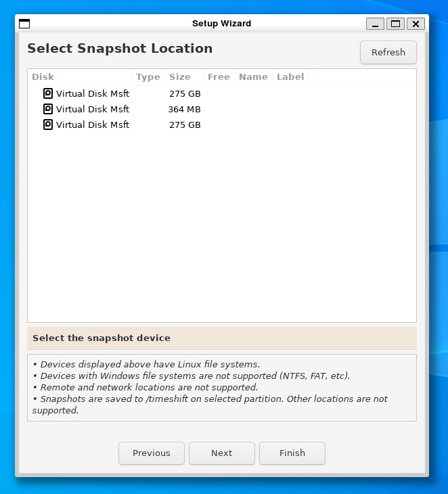The image size is (448, 494).
Task: Advance with the Next button
Action: [222, 453]
